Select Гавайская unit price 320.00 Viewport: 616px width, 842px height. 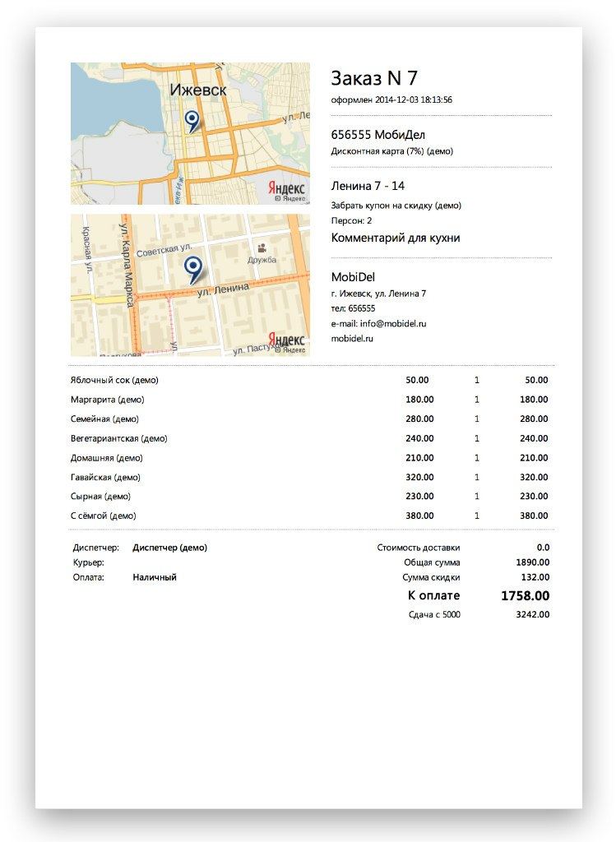click(x=419, y=478)
